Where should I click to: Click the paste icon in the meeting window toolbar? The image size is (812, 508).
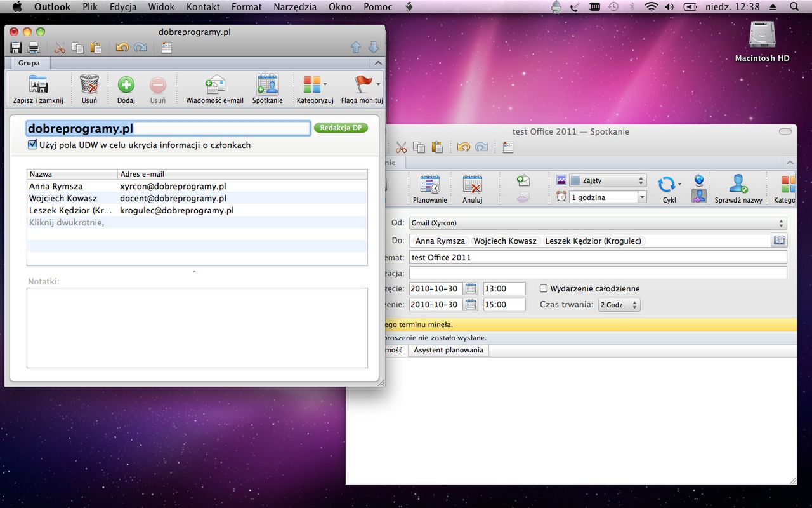(x=437, y=147)
